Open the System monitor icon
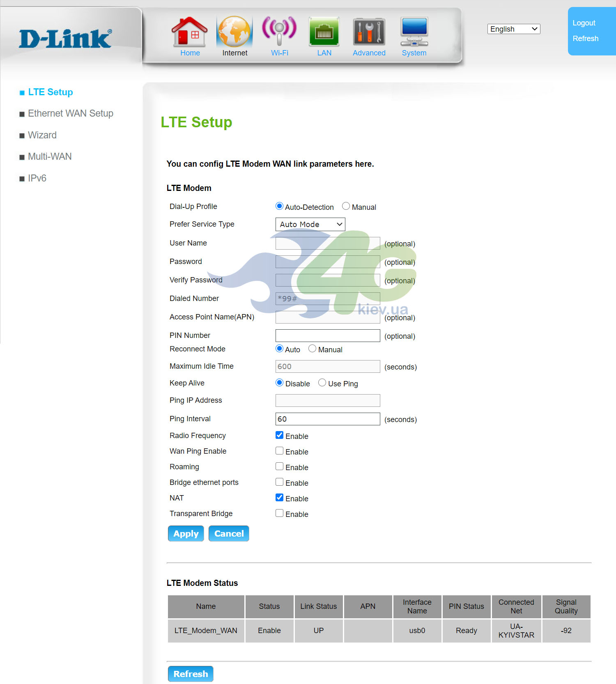The image size is (616, 684). [x=414, y=32]
